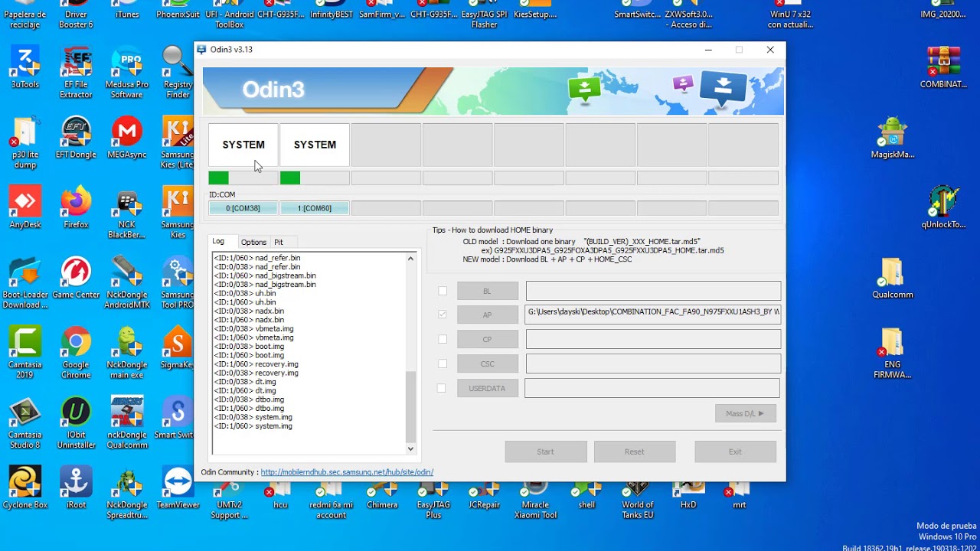This screenshot has width=980, height=551.
Task: Launch MEGAsync desktop icon
Action: [x=127, y=138]
